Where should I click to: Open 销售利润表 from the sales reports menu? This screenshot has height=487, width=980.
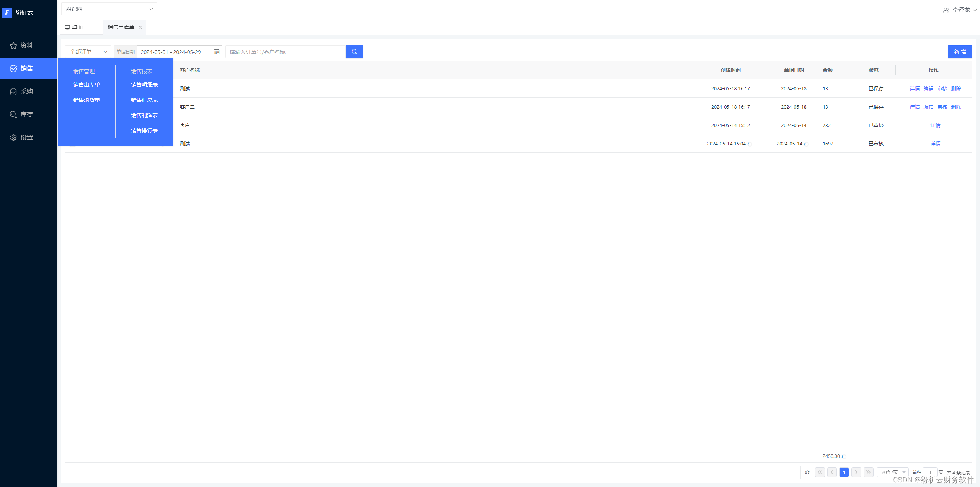[x=144, y=115]
